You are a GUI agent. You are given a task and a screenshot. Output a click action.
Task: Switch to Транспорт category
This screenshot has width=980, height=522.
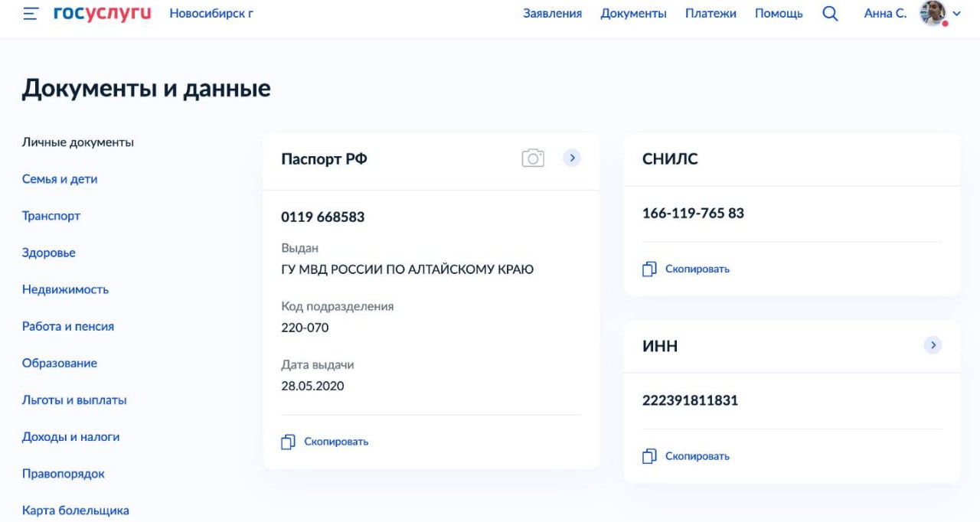(51, 216)
